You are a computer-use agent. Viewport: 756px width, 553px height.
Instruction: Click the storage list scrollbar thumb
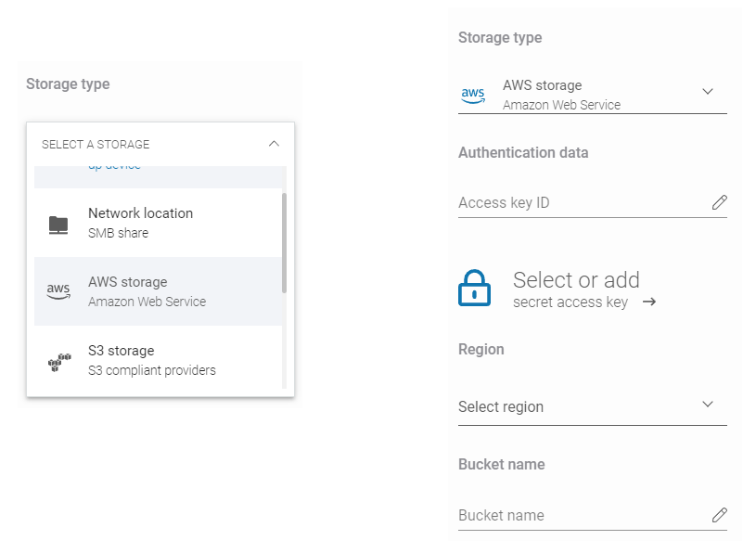[284, 241]
